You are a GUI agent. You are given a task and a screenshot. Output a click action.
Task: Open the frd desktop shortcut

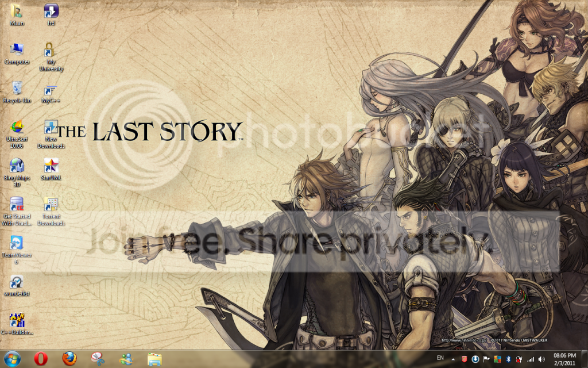click(51, 14)
